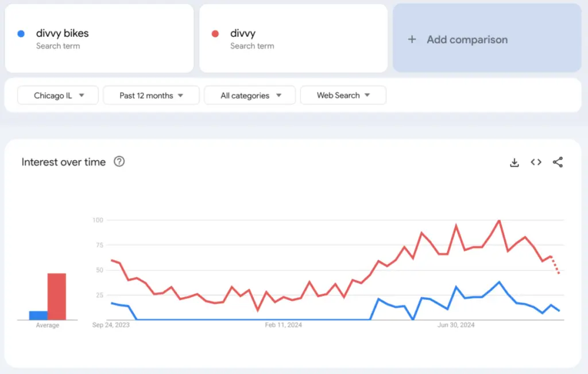Click the red dot for divvy
588x374 pixels.
[x=215, y=34]
